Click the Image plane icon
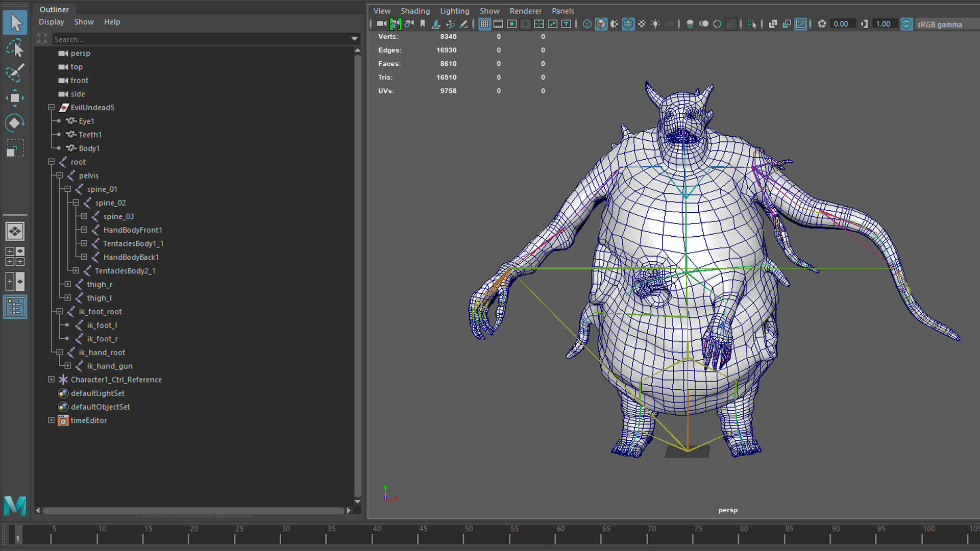Image resolution: width=980 pixels, height=551 pixels. coord(436,24)
